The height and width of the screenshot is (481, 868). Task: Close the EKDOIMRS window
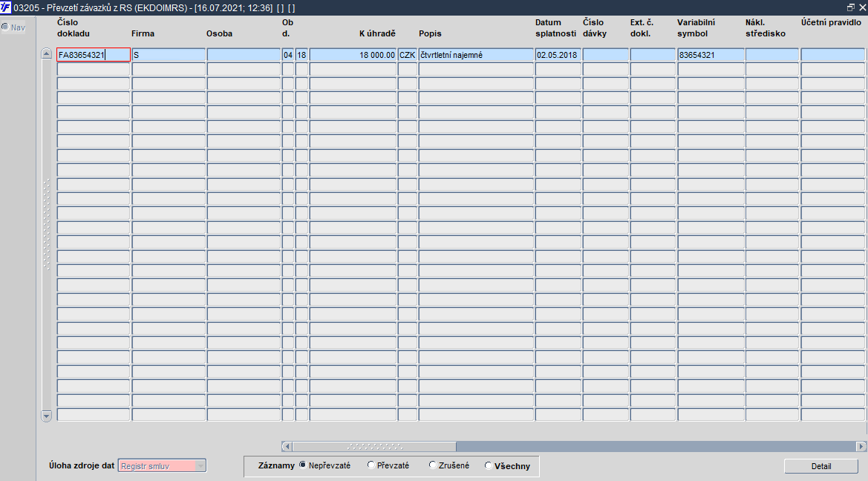(x=862, y=7)
